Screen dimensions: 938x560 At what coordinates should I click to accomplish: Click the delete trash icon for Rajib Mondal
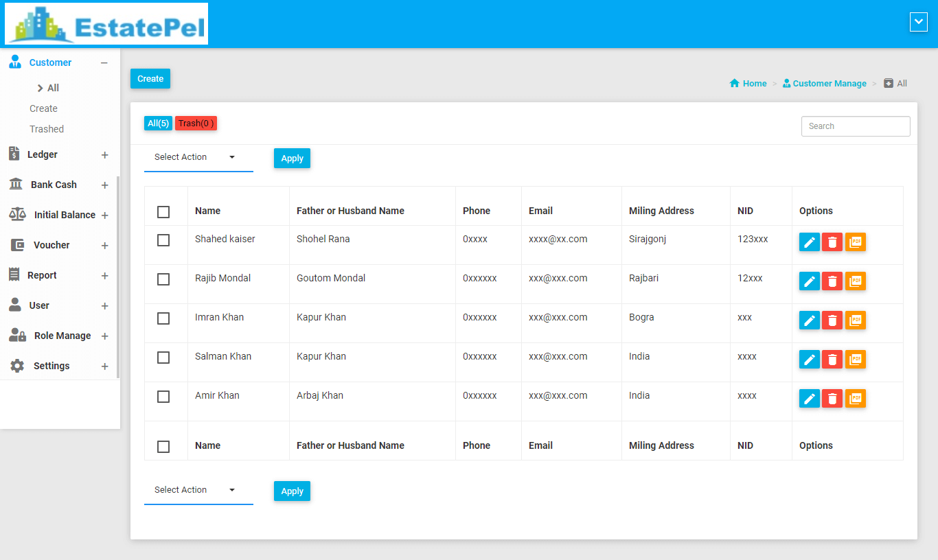click(832, 281)
